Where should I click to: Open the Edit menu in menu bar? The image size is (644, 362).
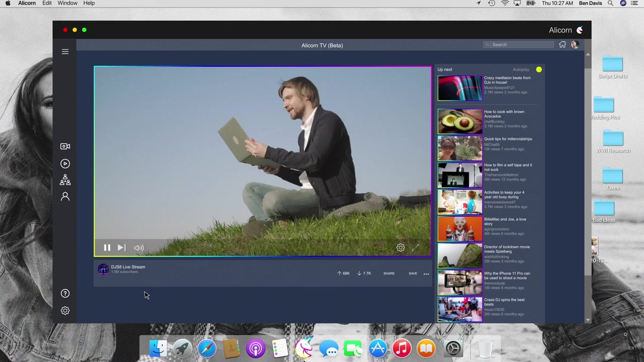pos(47,4)
